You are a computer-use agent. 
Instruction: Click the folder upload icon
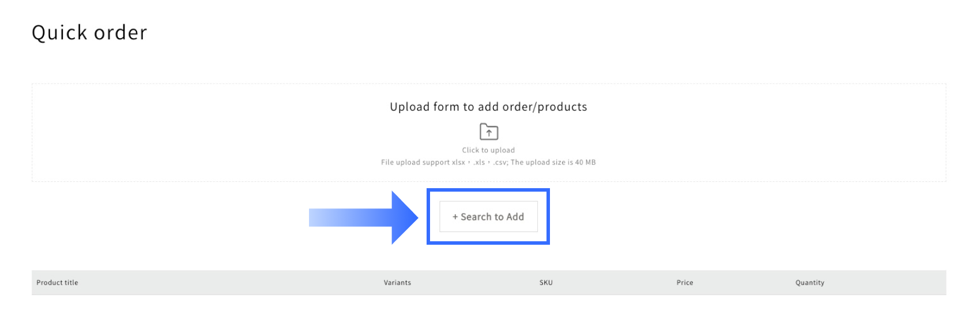(488, 132)
